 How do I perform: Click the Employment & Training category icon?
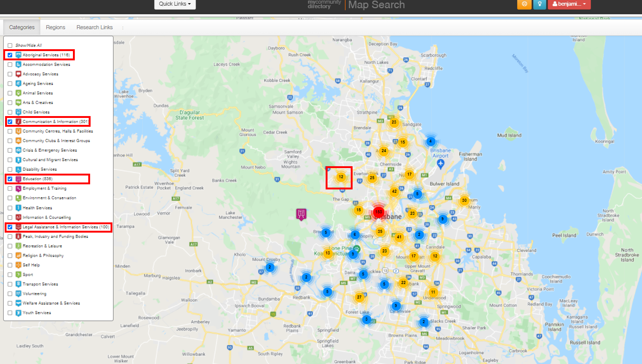tap(19, 188)
